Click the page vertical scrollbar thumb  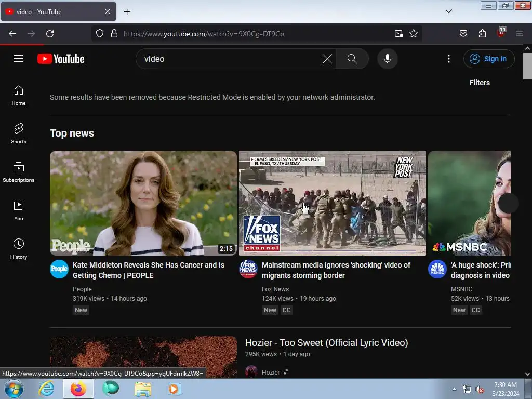tap(527, 66)
